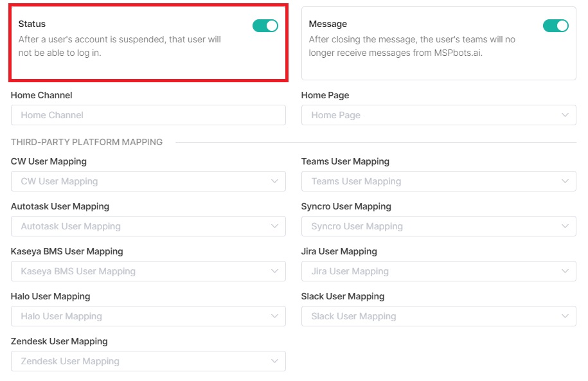Click the Status card title text

tap(32, 24)
